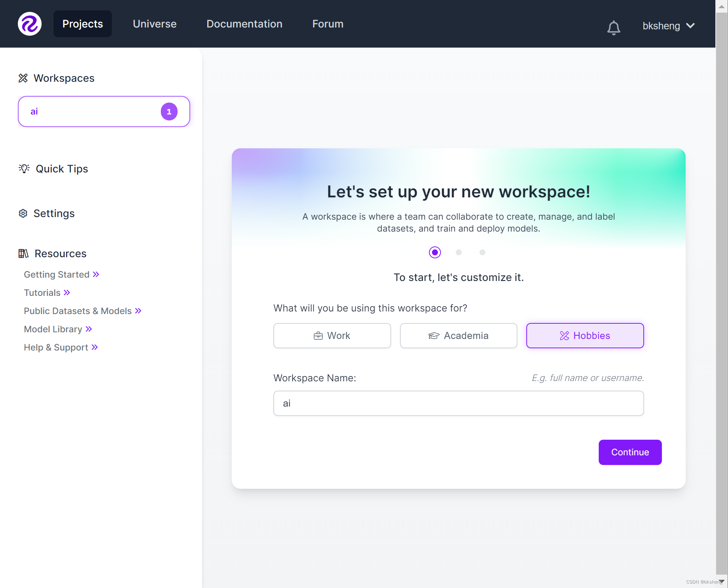The height and width of the screenshot is (588, 728).
Task: Open the Documentation menu item
Action: pyautogui.click(x=244, y=24)
